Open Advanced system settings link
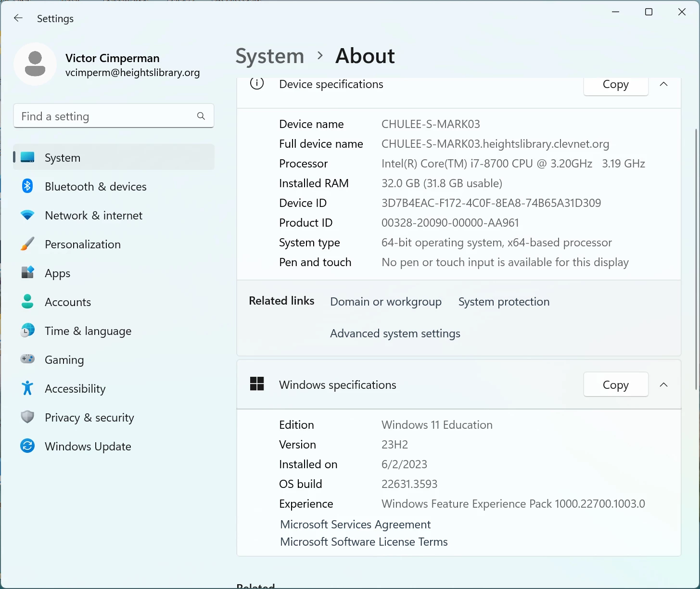Screen dimensions: 700x589 coord(395,333)
